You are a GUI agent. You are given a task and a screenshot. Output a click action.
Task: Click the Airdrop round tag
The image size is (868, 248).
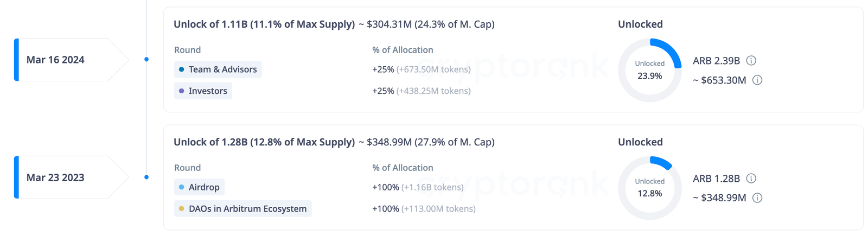click(199, 187)
